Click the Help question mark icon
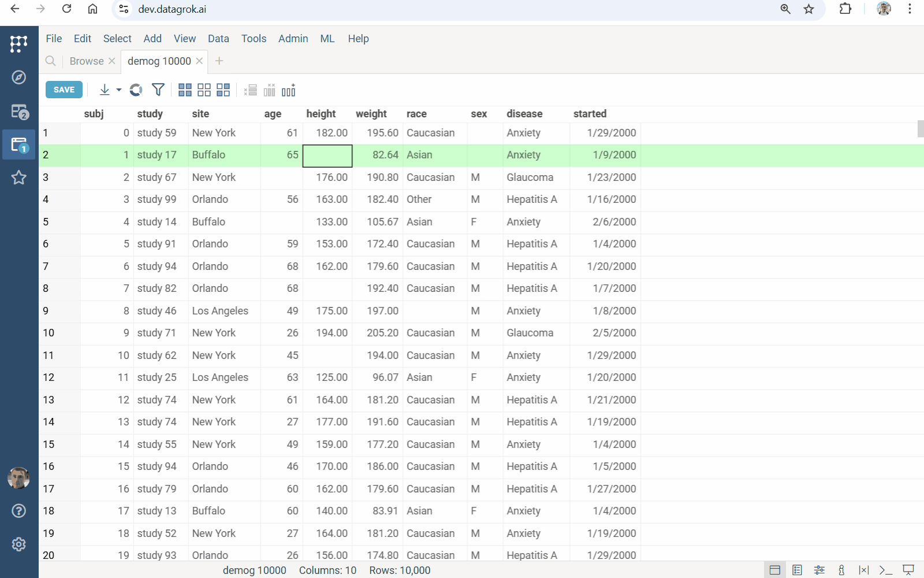This screenshot has height=578, width=924. pyautogui.click(x=19, y=511)
